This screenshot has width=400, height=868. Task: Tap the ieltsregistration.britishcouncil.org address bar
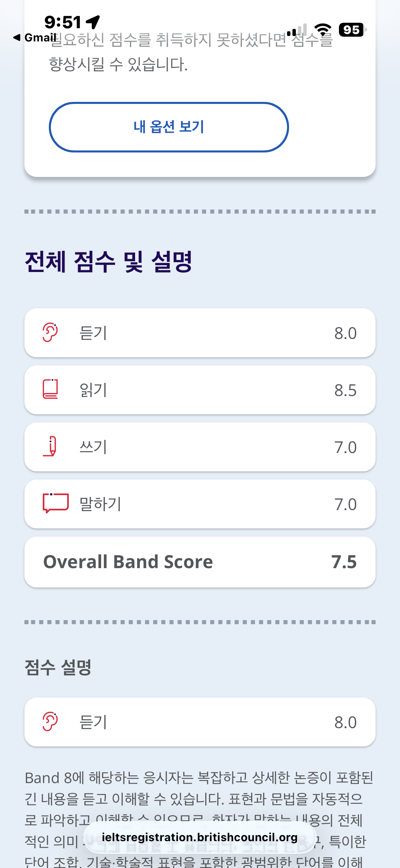point(200,837)
